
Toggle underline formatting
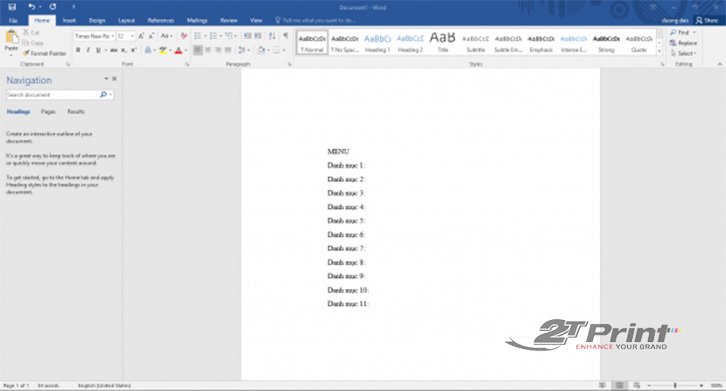click(x=98, y=50)
